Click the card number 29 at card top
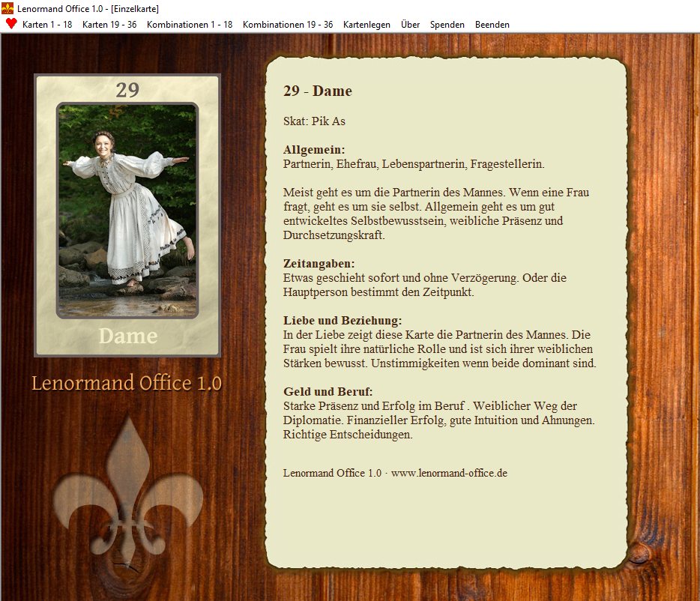Viewport: 700px width, 601px height. (127, 90)
